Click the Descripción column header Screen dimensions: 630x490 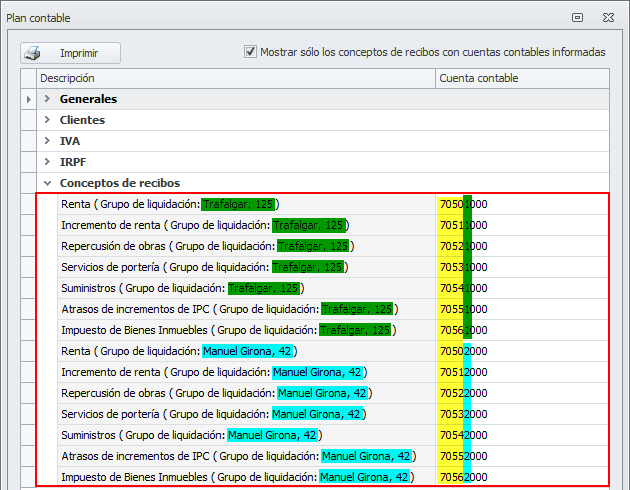pyautogui.click(x=236, y=78)
